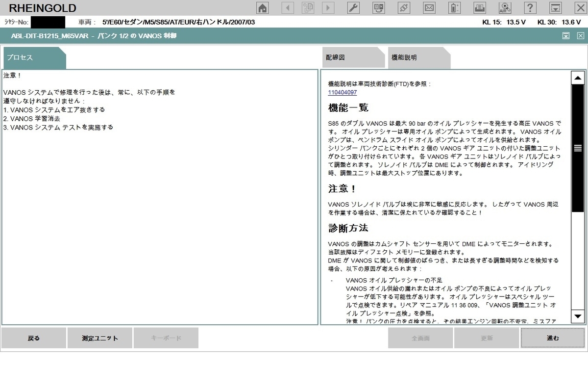Click the scrollbar down arrow
Image resolution: width=588 pixels, height=368 pixels.
(578, 316)
